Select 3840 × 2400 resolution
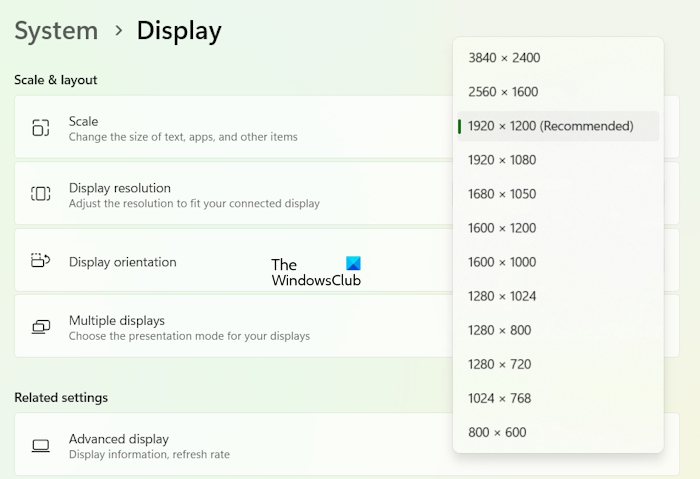Image resolution: width=700 pixels, height=479 pixels. point(504,58)
